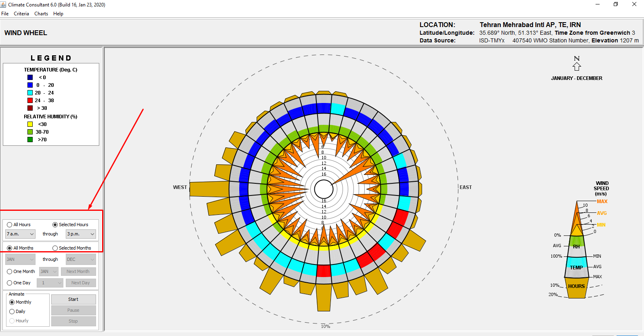The width and height of the screenshot is (644, 336).
Task: Click the Stop animation button
Action: 73,321
